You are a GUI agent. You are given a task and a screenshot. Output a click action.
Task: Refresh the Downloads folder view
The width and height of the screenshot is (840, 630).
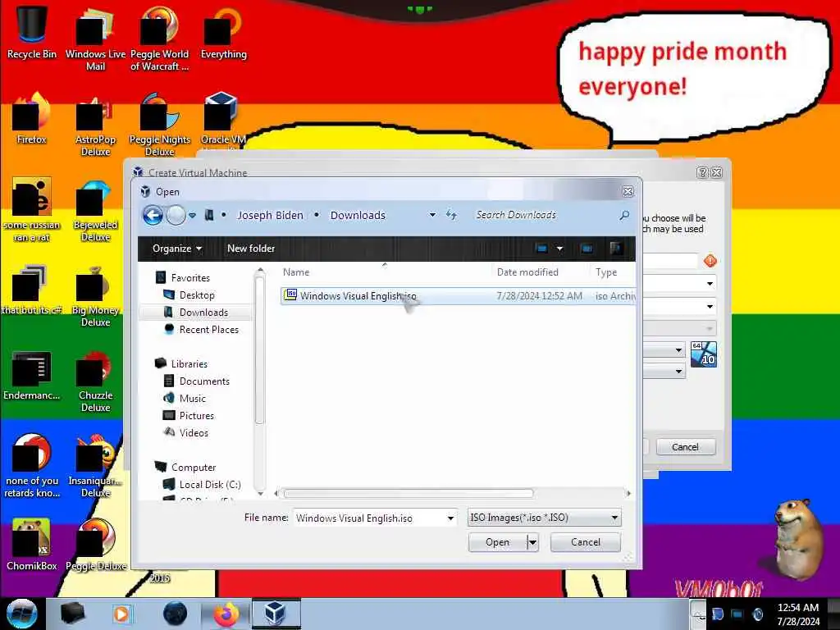451,216
